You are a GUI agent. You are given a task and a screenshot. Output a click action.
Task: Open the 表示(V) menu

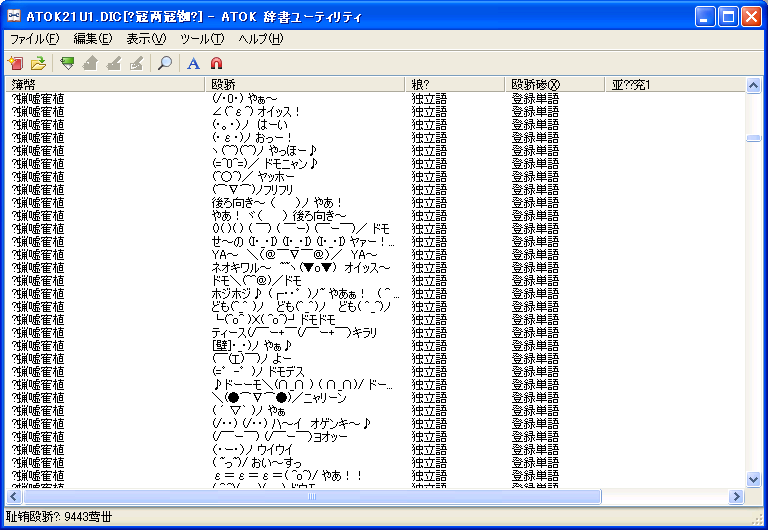pyautogui.click(x=146, y=39)
